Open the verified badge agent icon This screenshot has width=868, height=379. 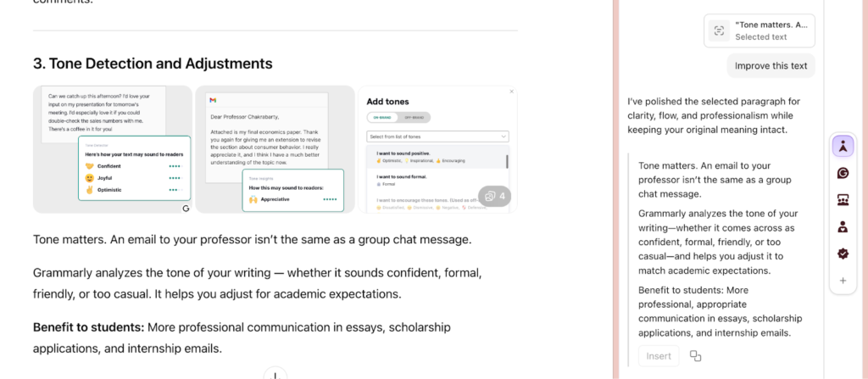843,254
